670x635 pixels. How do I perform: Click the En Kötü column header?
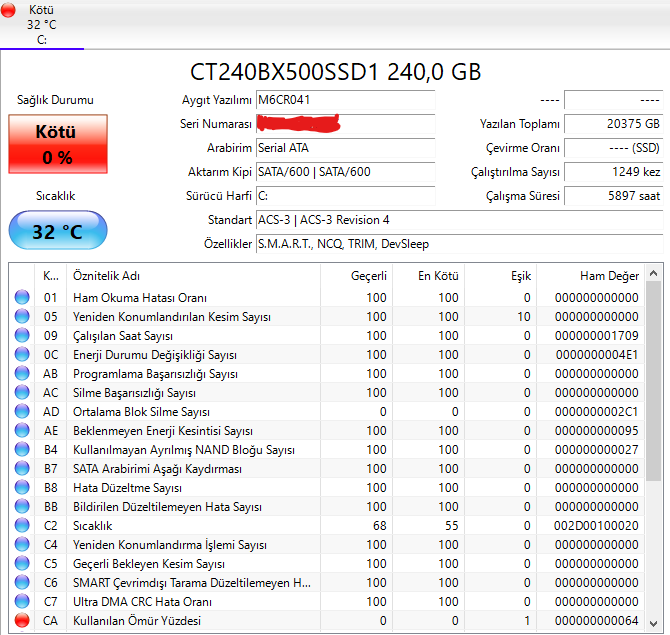[x=429, y=276]
